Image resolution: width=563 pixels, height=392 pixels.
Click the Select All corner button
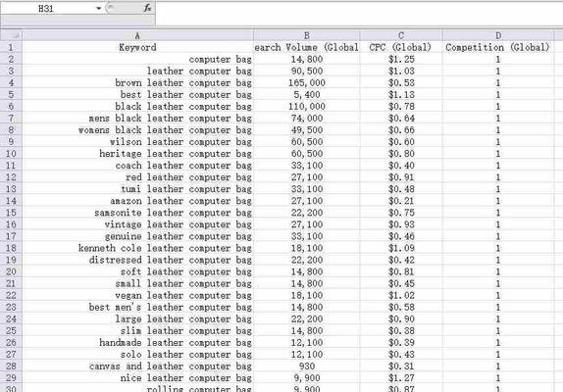[x=11, y=35]
